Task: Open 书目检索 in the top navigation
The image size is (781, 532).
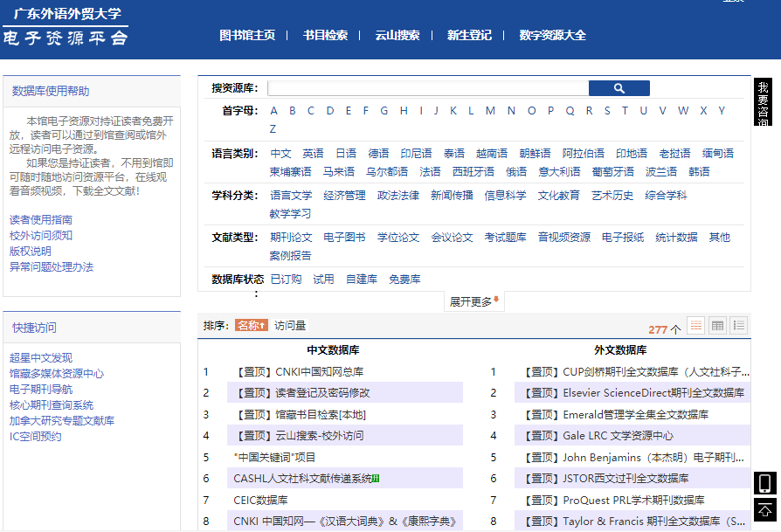Action: [325, 36]
